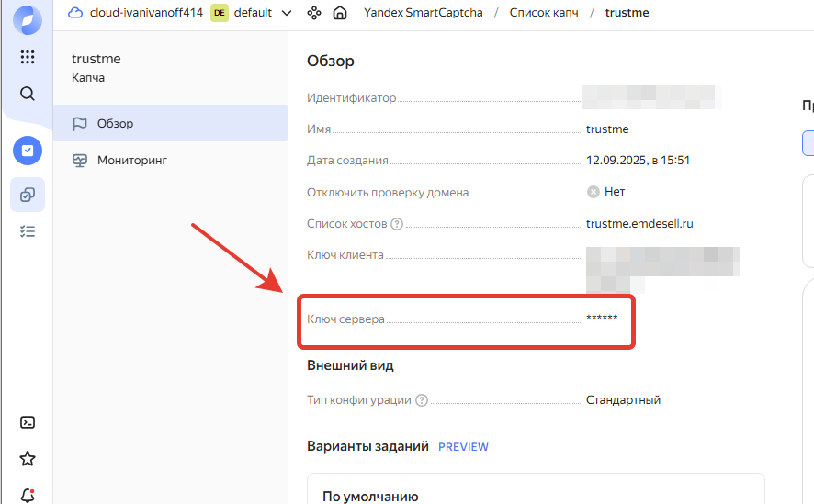
Task: Select the Обзор sidebar item
Action: [115, 123]
